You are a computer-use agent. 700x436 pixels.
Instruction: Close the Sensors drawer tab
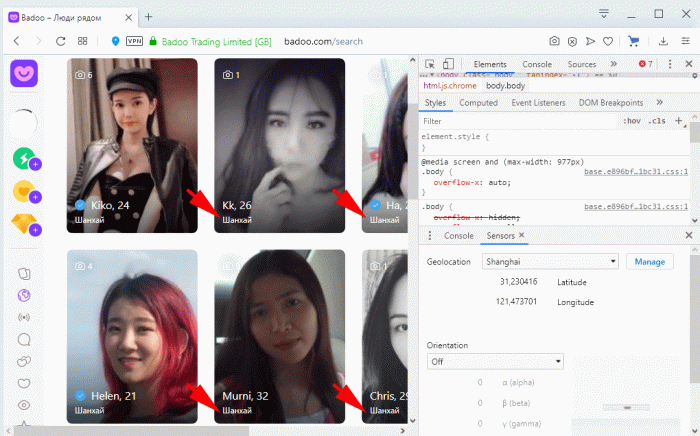tap(521, 235)
